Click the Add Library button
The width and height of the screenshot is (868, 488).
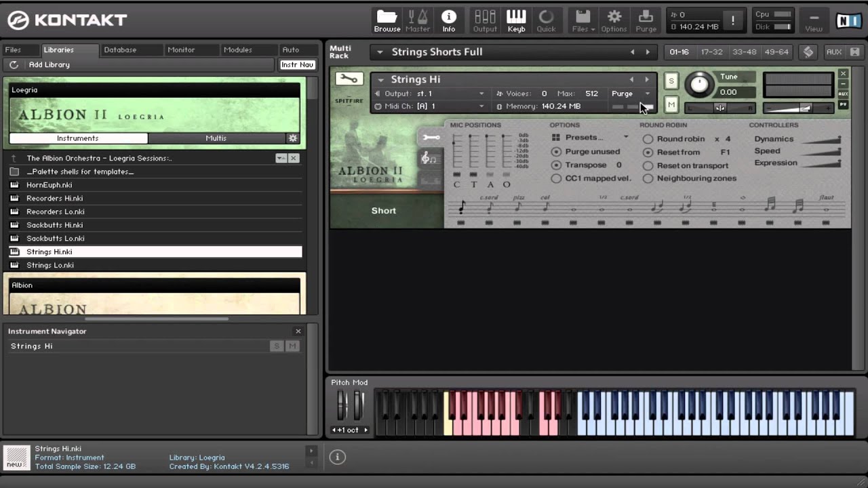point(49,65)
